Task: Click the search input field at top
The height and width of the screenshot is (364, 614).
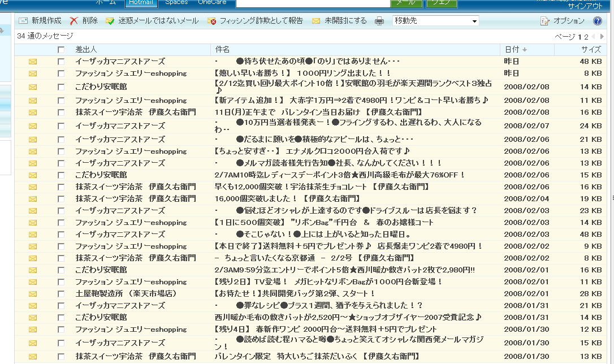Action: (x=313, y=3)
